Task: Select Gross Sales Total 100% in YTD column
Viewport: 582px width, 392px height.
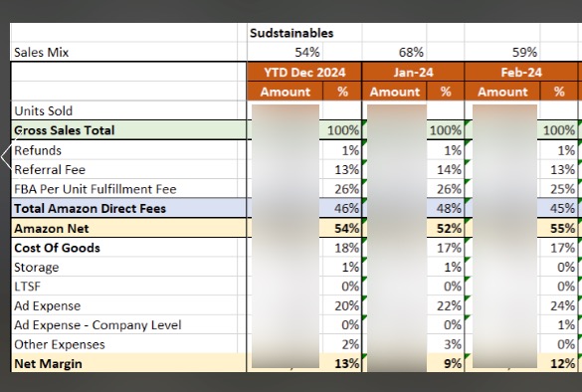Action: [x=342, y=130]
